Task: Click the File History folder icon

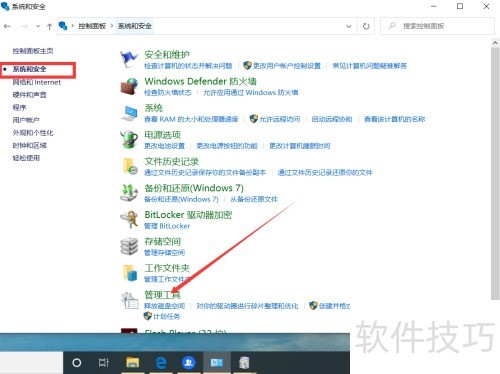Action: [x=130, y=166]
